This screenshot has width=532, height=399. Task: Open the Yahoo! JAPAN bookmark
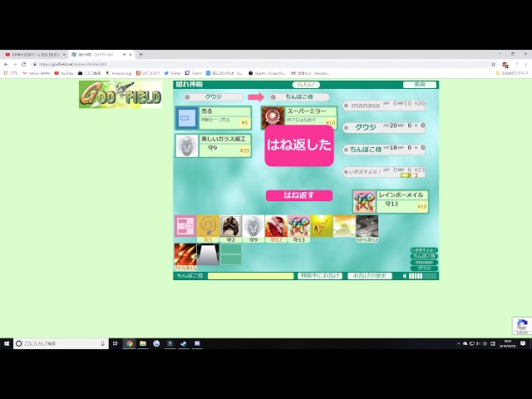(37, 73)
